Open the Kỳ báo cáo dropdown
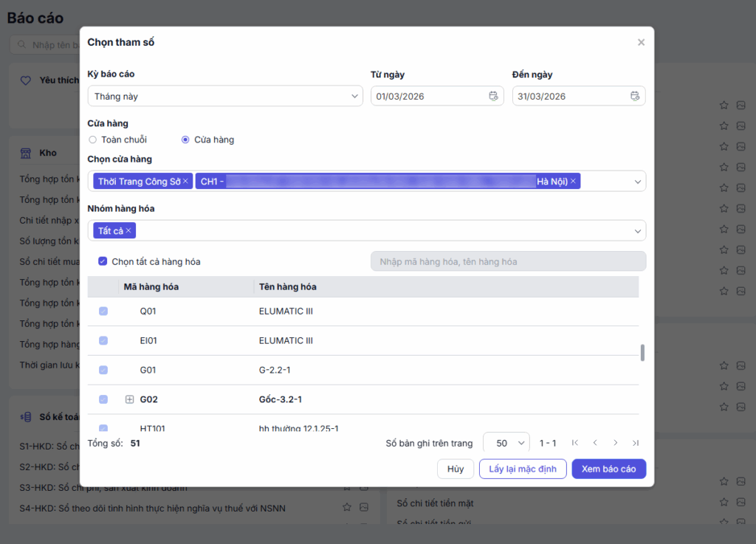 click(225, 96)
